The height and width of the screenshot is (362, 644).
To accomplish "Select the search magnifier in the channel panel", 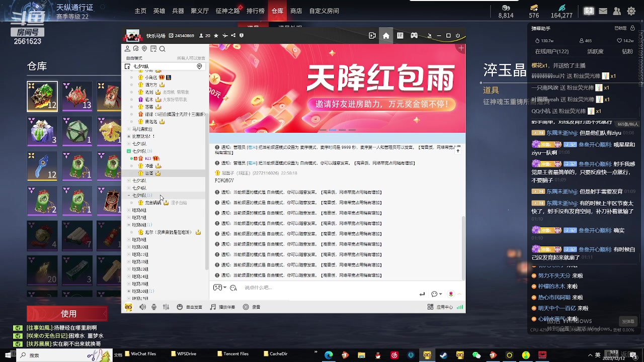I will tap(162, 48).
